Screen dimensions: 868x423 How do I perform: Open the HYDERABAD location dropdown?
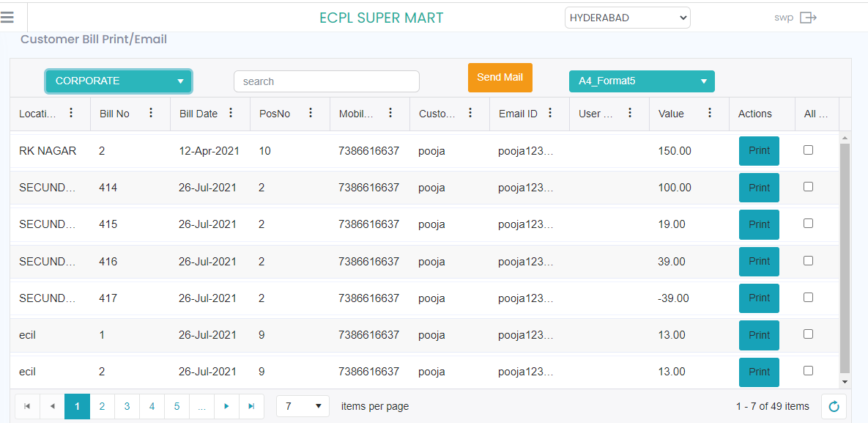coord(627,18)
